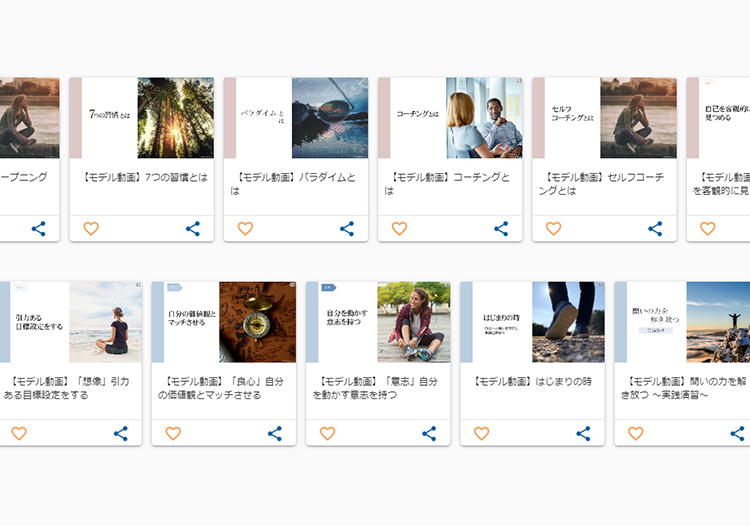Click heart icon on コーチングとは card
750x526 pixels.
[399, 229]
